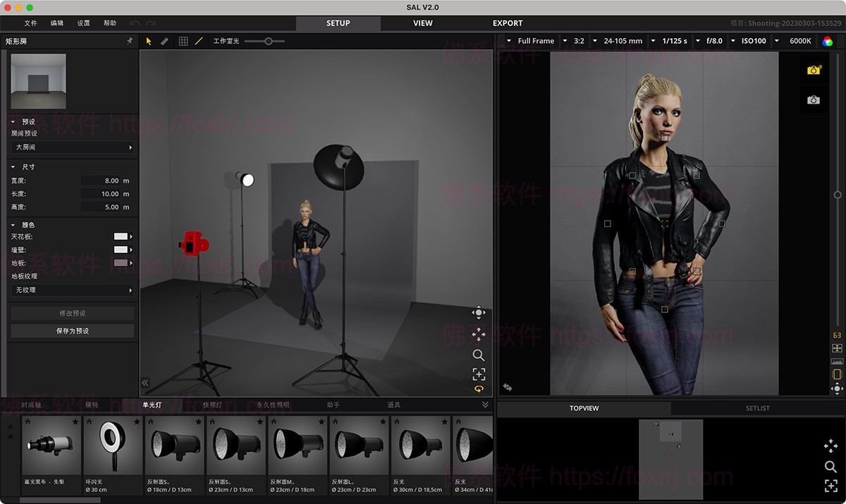Click the magnifier zoom icon in studio view
The image size is (846, 504).
click(479, 355)
